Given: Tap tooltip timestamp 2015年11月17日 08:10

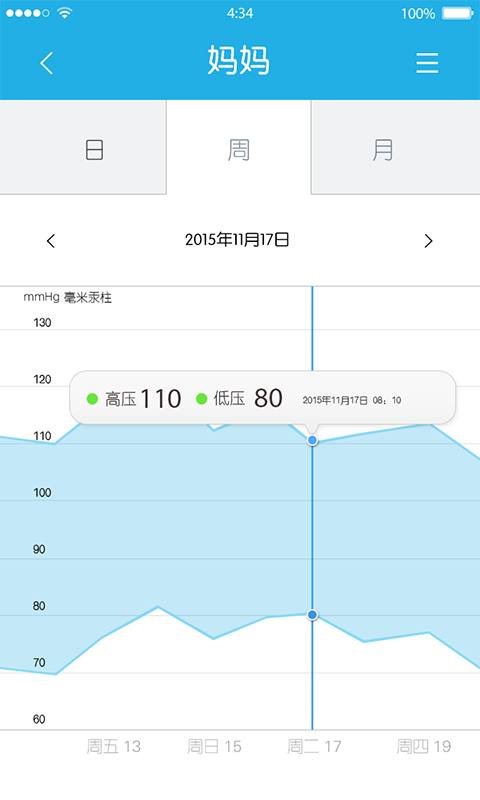Looking at the screenshot, I should pos(352,401).
